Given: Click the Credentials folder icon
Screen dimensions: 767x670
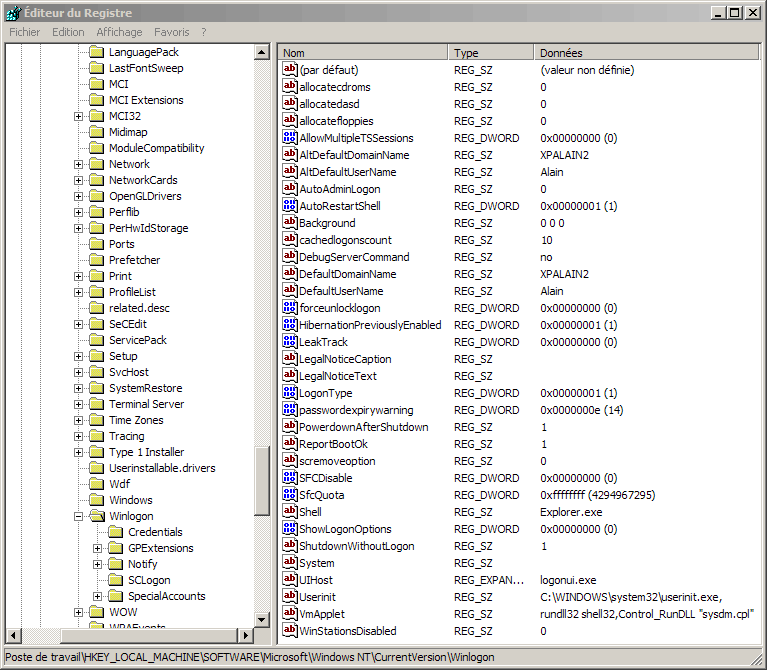Looking at the screenshot, I should tap(115, 532).
